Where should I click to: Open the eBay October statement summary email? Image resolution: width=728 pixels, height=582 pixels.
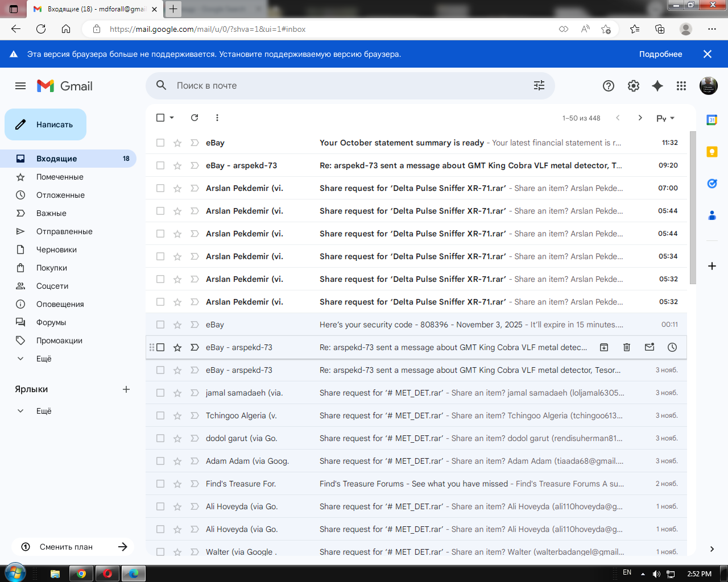pos(416,143)
